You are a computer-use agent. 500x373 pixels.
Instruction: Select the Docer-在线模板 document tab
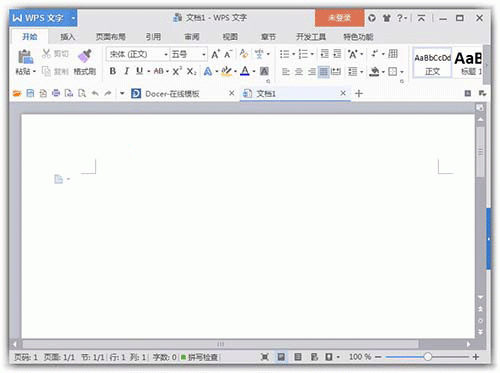[x=172, y=94]
